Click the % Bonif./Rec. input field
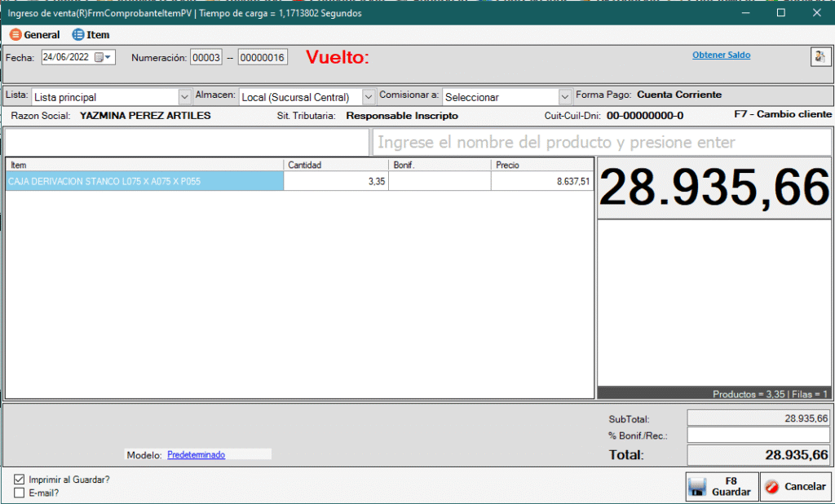 pos(758,435)
